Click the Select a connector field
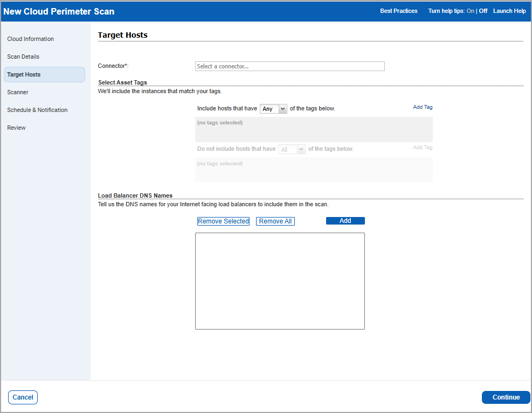This screenshot has width=532, height=413. (289, 66)
